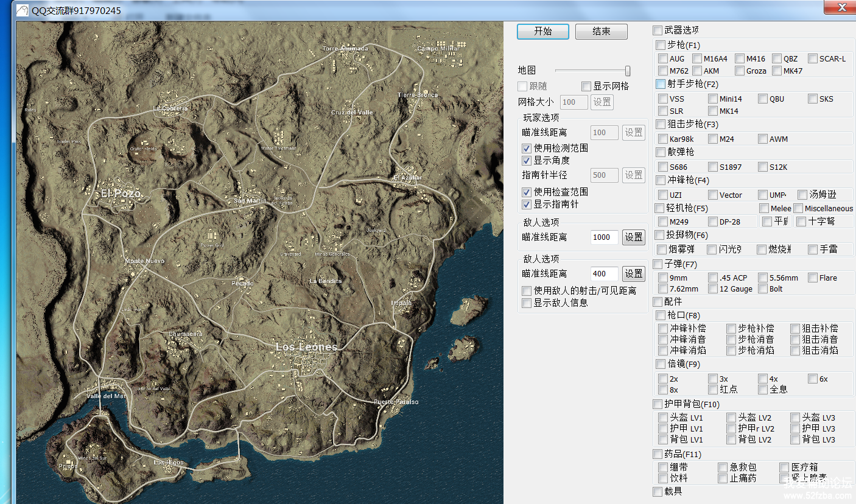Tick the 烟雾弹 smoke grenade checkbox

coord(662,249)
